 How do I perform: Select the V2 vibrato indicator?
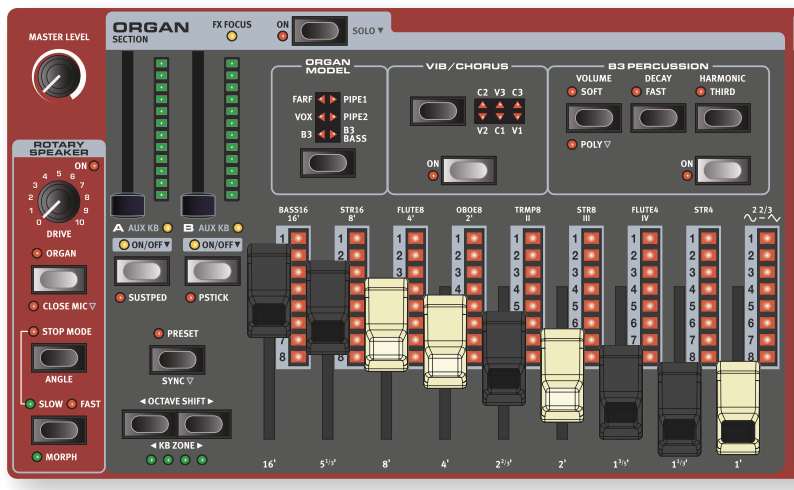pos(483,117)
